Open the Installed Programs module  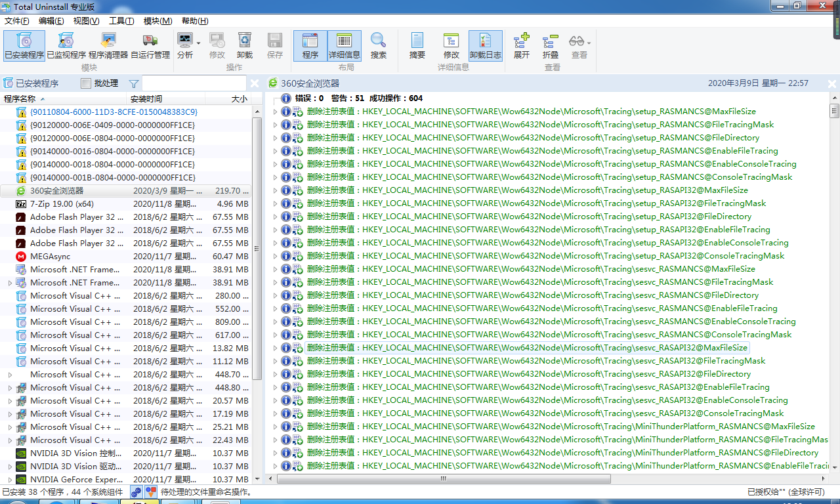click(x=24, y=45)
